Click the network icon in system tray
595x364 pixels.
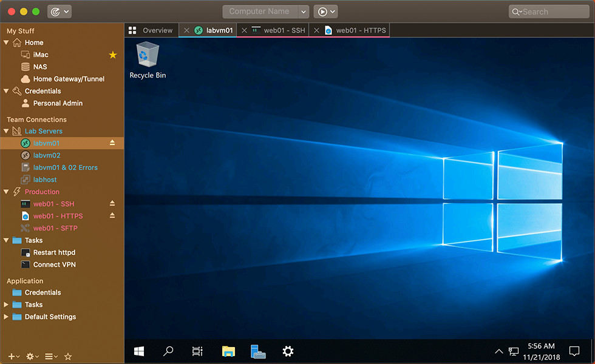[x=514, y=351]
